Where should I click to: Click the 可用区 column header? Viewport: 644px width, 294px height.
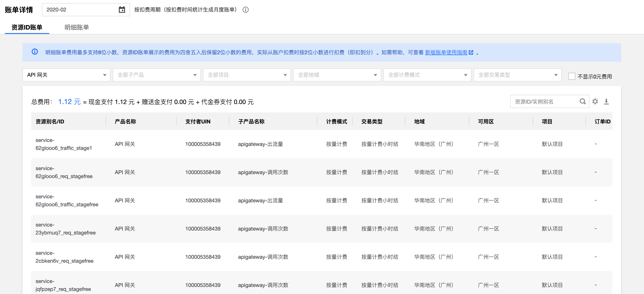486,121
